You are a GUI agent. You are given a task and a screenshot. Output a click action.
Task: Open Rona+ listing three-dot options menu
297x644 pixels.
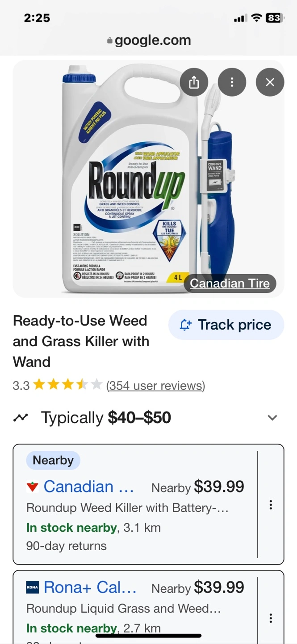(x=271, y=619)
